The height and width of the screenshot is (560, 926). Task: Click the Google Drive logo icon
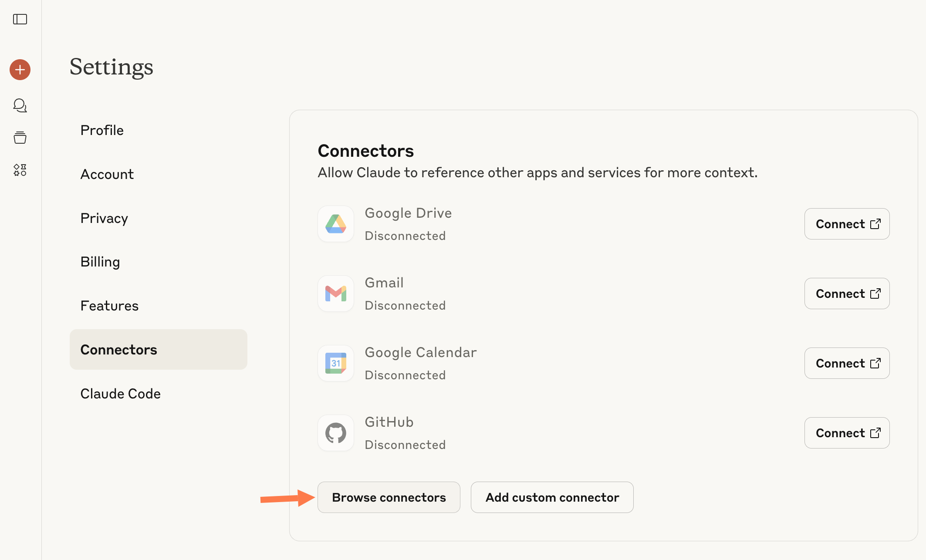tap(335, 224)
